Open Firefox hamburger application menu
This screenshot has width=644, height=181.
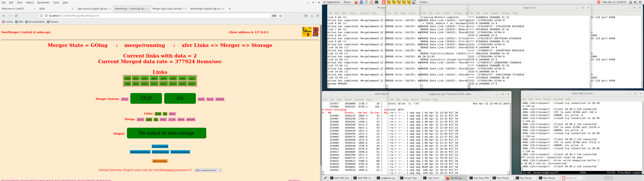318,16
